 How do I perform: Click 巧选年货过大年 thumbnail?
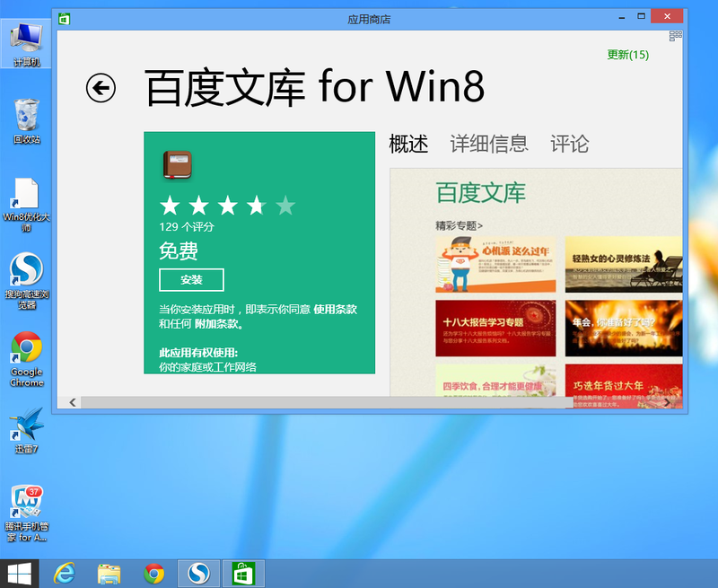[x=624, y=386]
